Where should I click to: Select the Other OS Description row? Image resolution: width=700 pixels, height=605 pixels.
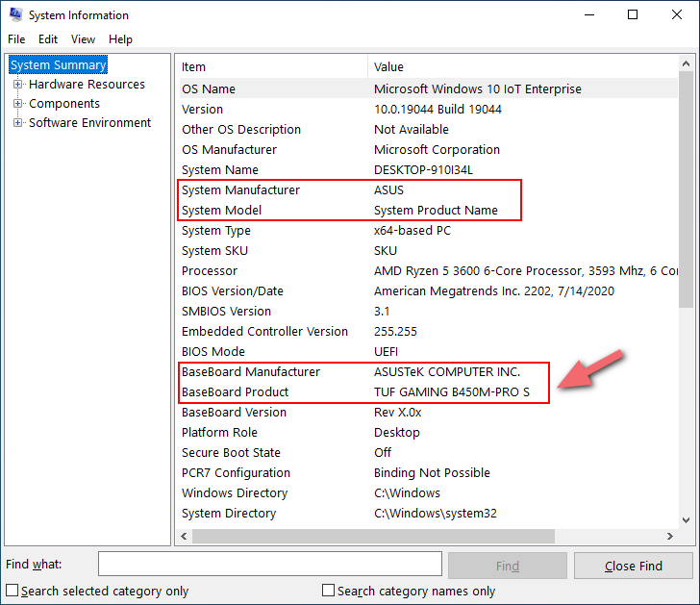tap(429, 129)
